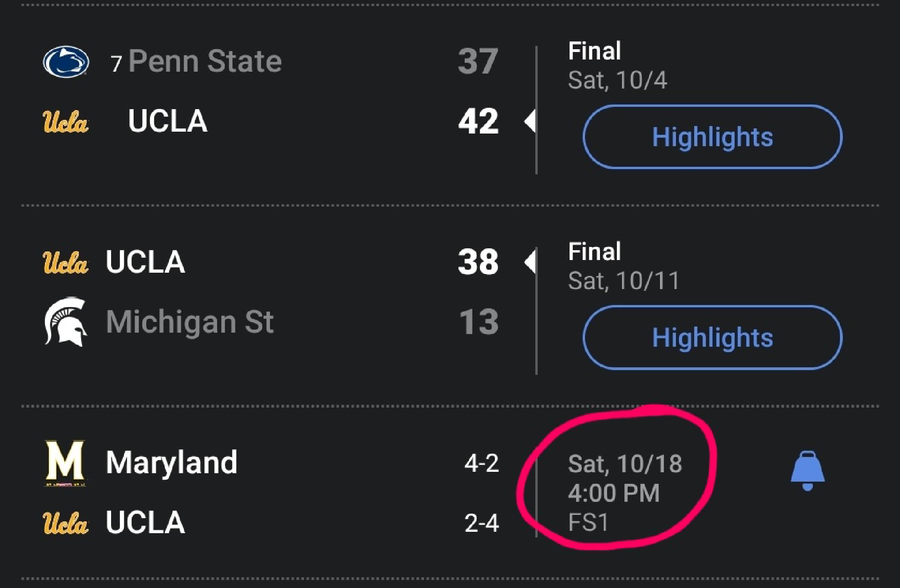Toggle the bell notification for Maryland game
Image resolution: width=900 pixels, height=588 pixels.
click(x=807, y=470)
